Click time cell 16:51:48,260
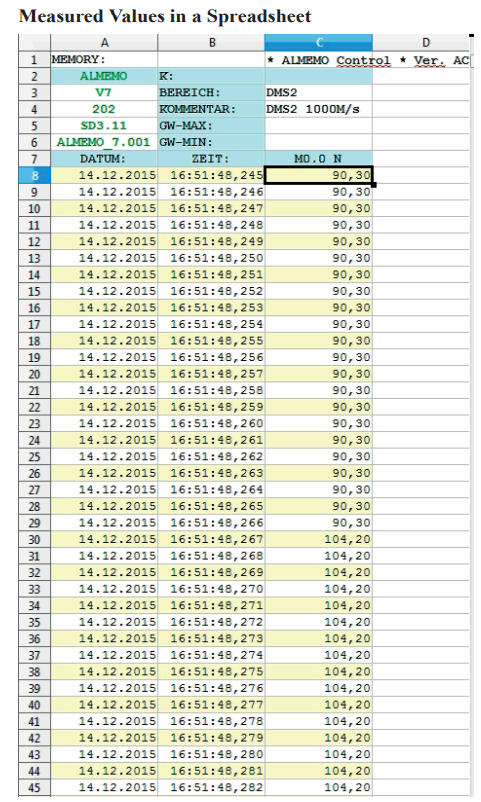Viewport: 481px width, 802px height. pos(211,424)
